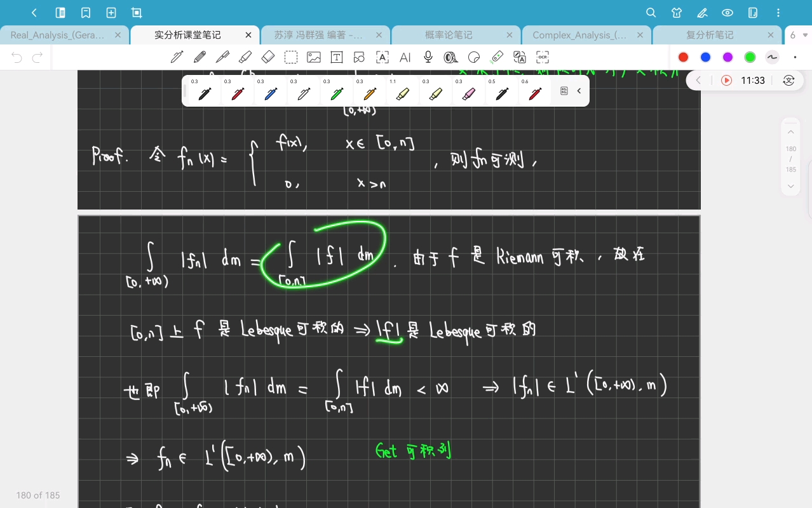This screenshot has width=812, height=508.
Task: Choose the 0.5 black pen preset
Action: point(502,91)
